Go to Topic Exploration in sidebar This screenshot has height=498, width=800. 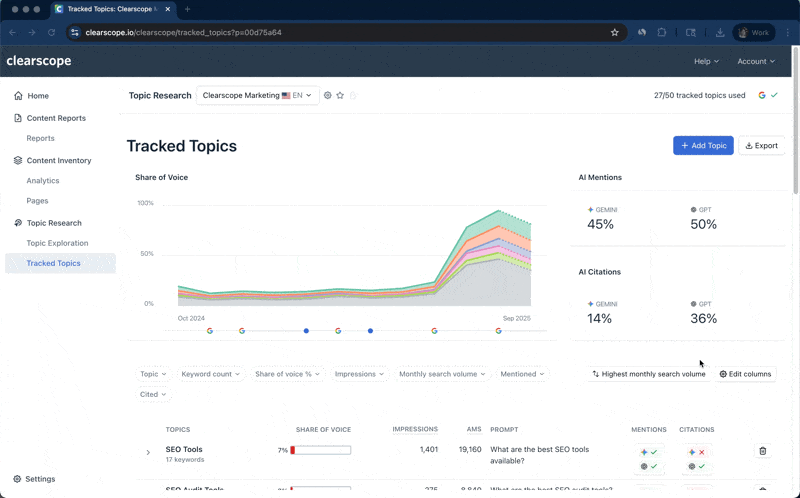pyautogui.click(x=57, y=243)
